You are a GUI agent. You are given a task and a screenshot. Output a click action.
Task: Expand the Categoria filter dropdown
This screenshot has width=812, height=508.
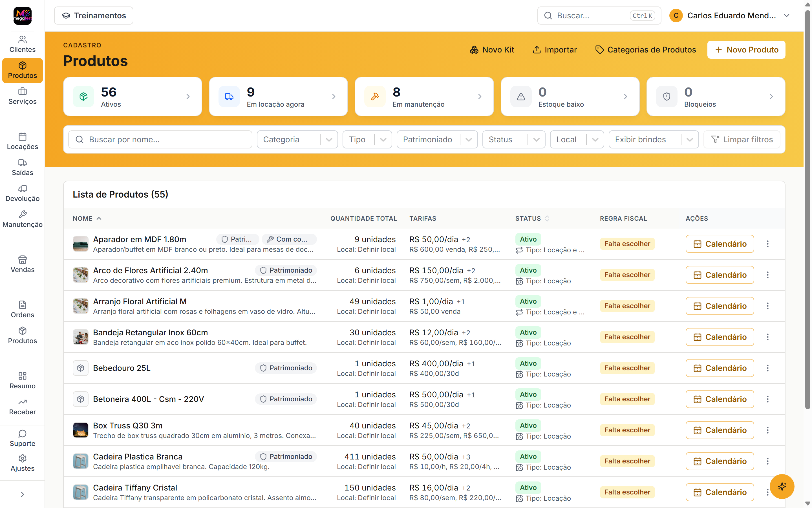(297, 139)
